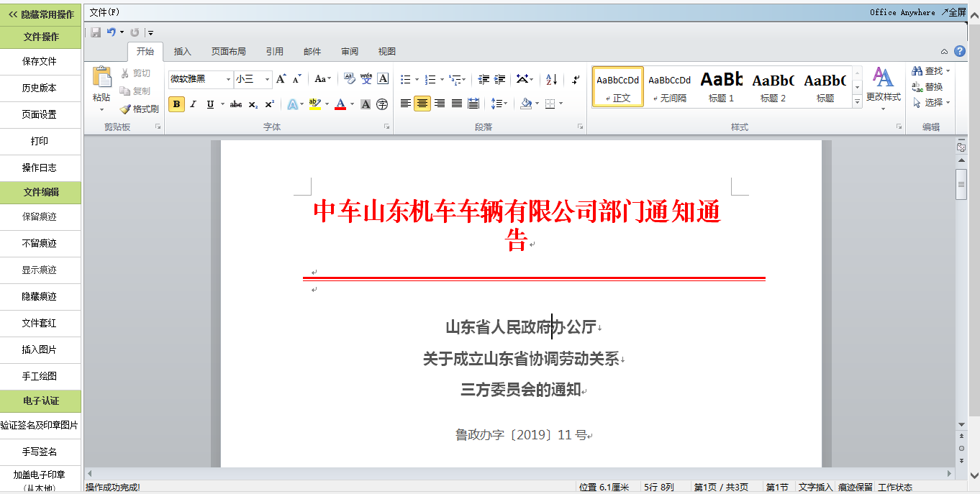Screen dimensions: 980x494
Task: Click the bullet list icon
Action: pos(406,79)
